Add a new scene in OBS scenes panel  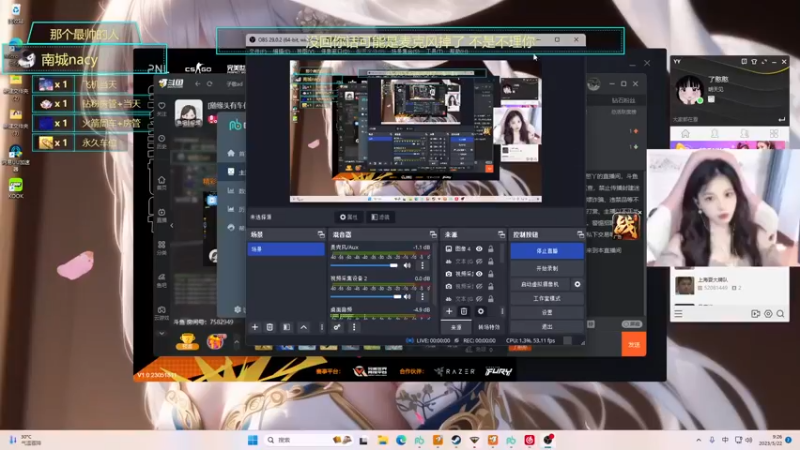click(255, 327)
